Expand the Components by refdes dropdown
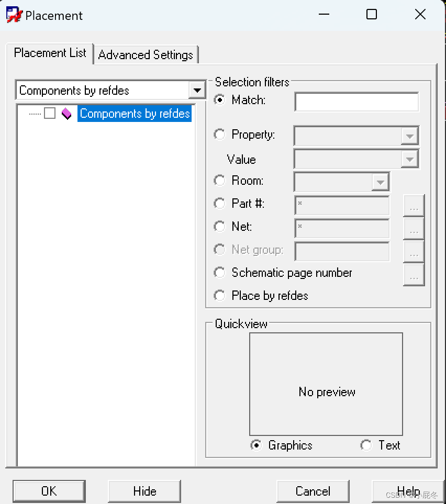Viewport: 446px width, 504px height. (197, 91)
